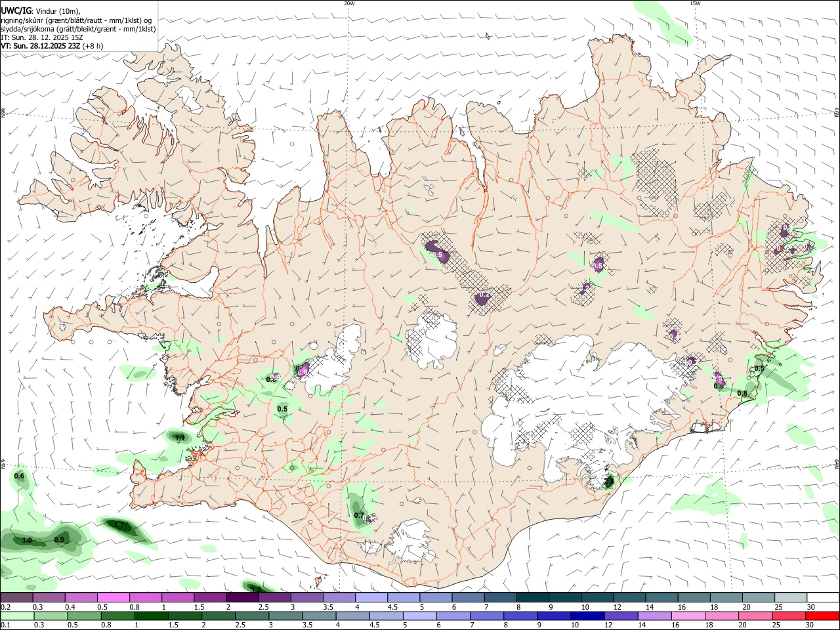Image resolution: width=840 pixels, height=630 pixels.
Task: Select the dusky plum 0.2–0.3 snow legend swatch
Action: (16, 598)
